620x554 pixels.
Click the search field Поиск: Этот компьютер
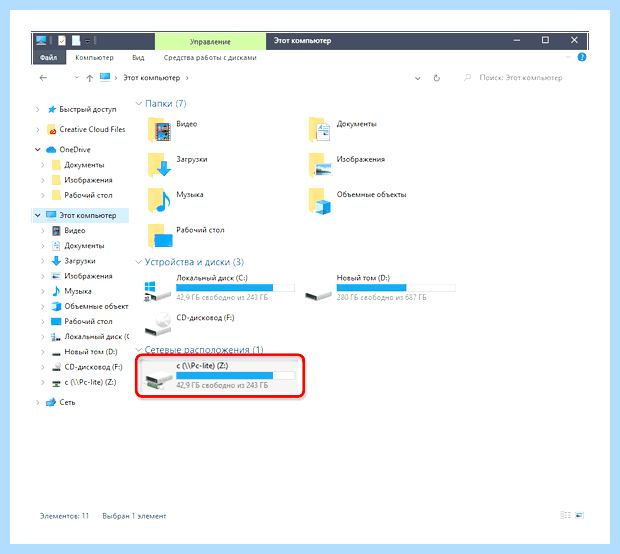tap(520, 78)
